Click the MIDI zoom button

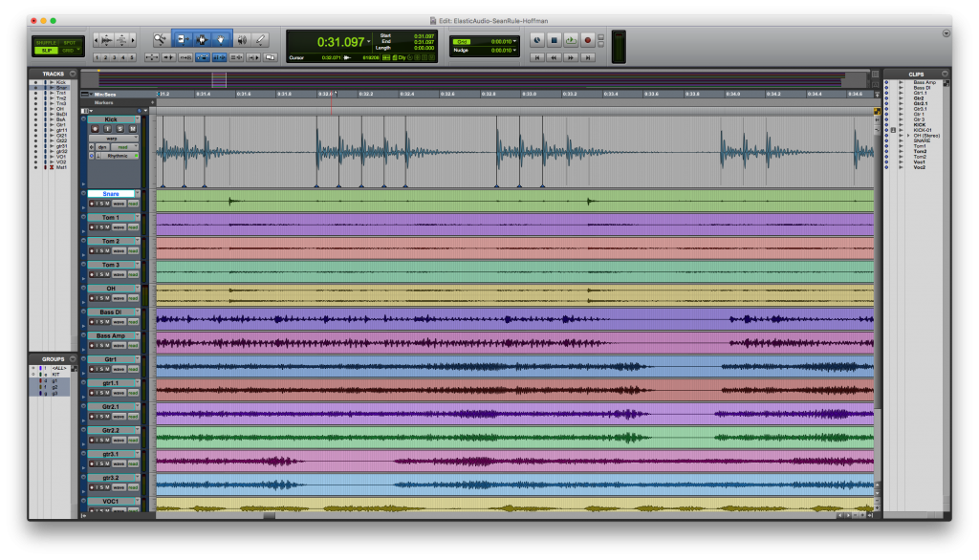point(121,40)
